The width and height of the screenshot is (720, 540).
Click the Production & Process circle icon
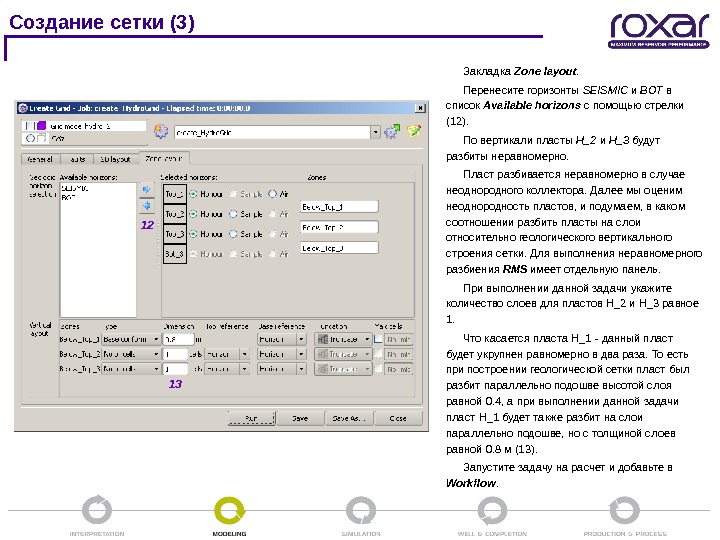click(x=624, y=510)
